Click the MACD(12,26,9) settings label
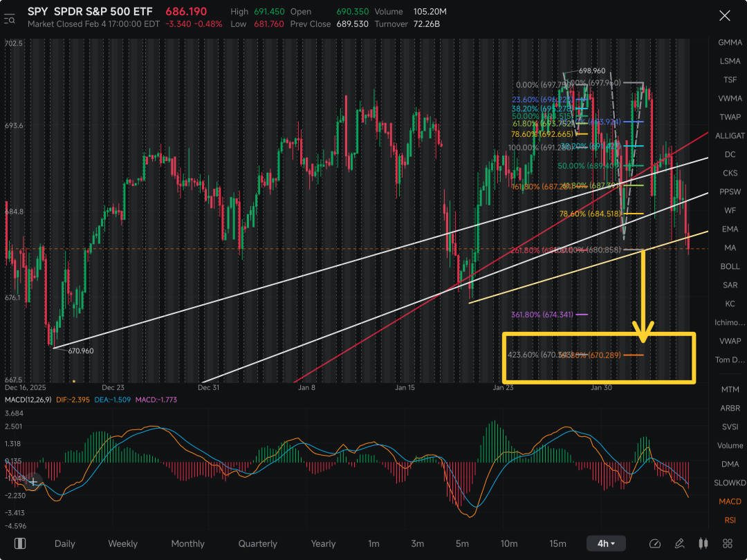Image resolution: width=747 pixels, height=560 pixels. tap(28, 400)
